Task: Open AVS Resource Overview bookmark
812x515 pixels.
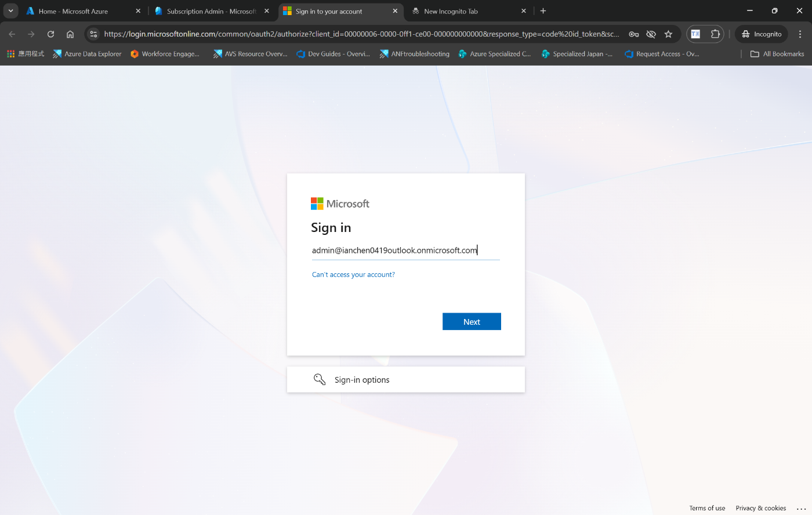Action: click(250, 54)
